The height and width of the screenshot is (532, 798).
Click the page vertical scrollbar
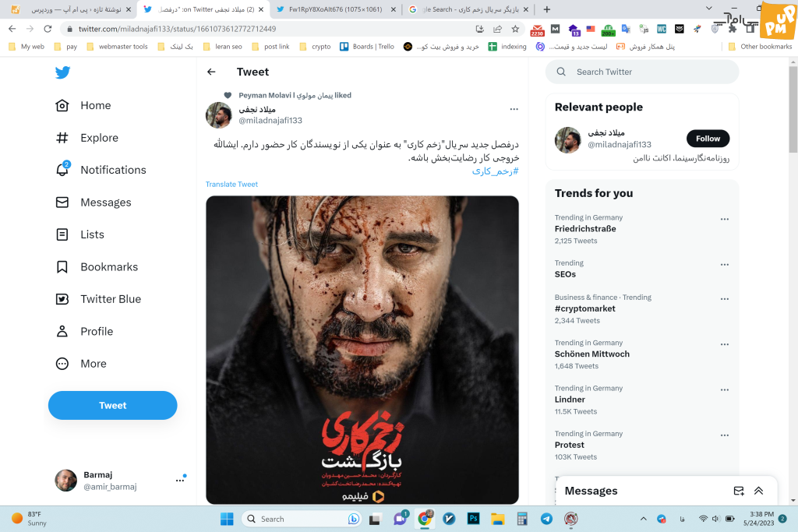point(793,110)
